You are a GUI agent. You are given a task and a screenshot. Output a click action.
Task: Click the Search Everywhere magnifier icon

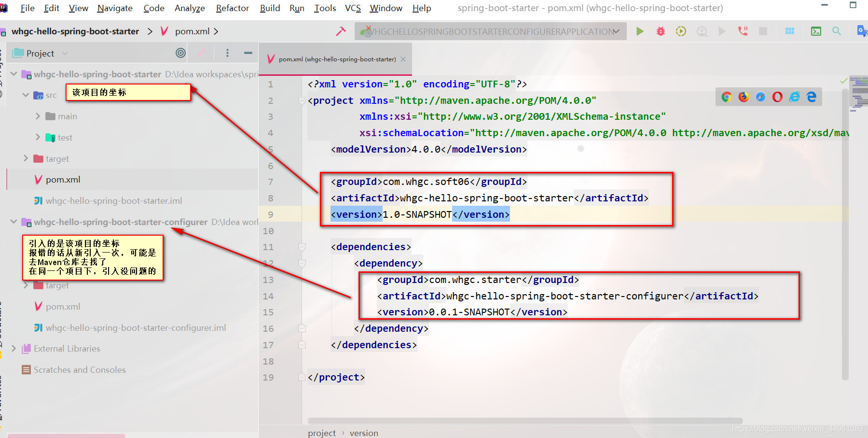pyautogui.click(x=837, y=31)
